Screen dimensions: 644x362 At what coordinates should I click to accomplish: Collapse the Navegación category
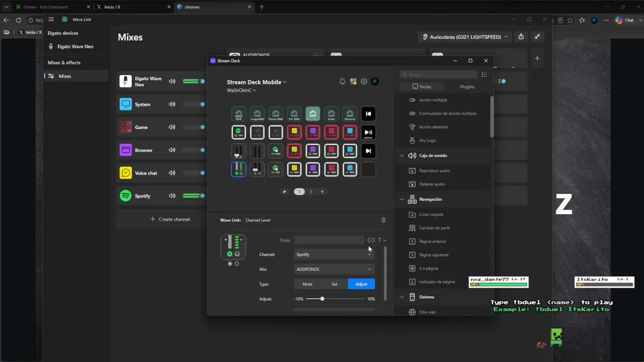tap(401, 199)
